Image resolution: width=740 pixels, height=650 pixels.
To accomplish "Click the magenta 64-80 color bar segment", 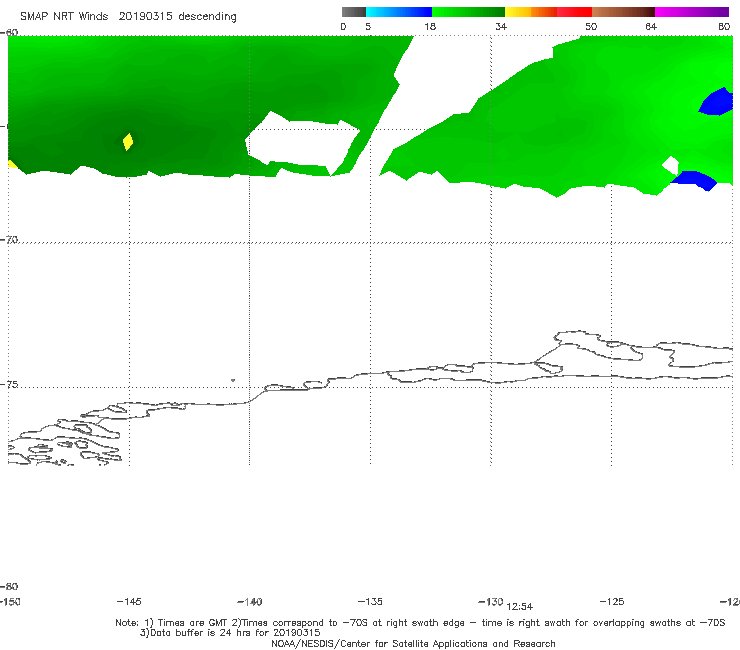I will (x=692, y=12).
